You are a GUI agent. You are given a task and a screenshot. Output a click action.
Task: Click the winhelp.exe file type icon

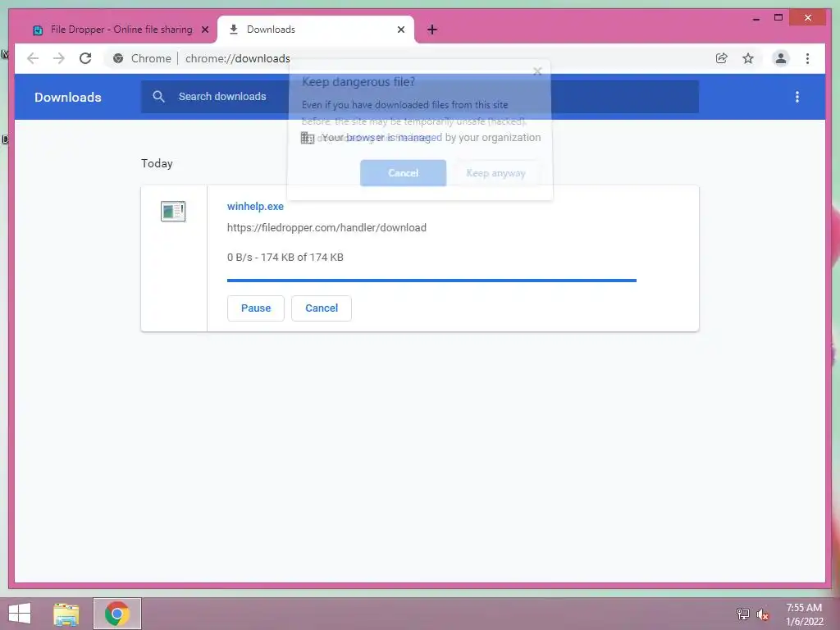tap(173, 211)
